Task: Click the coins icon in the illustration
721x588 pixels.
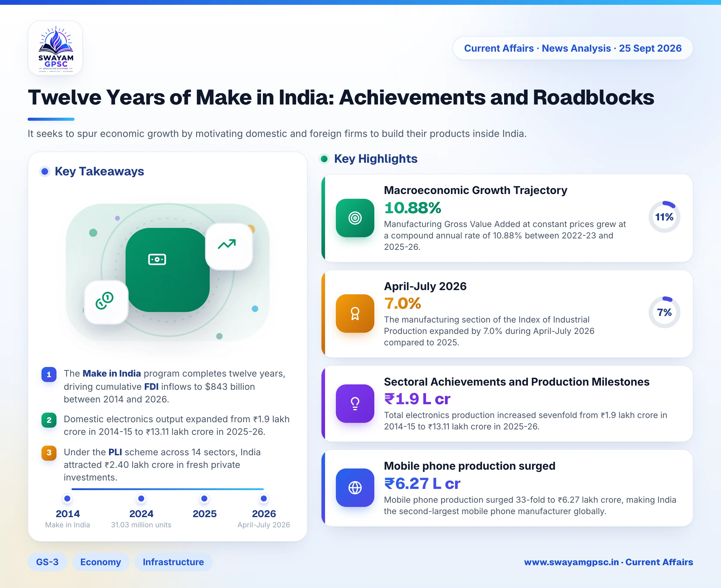Action: pos(105,301)
